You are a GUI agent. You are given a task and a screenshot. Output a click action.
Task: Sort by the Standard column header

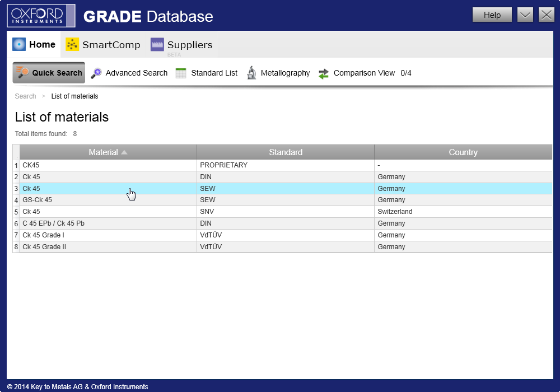click(x=286, y=152)
